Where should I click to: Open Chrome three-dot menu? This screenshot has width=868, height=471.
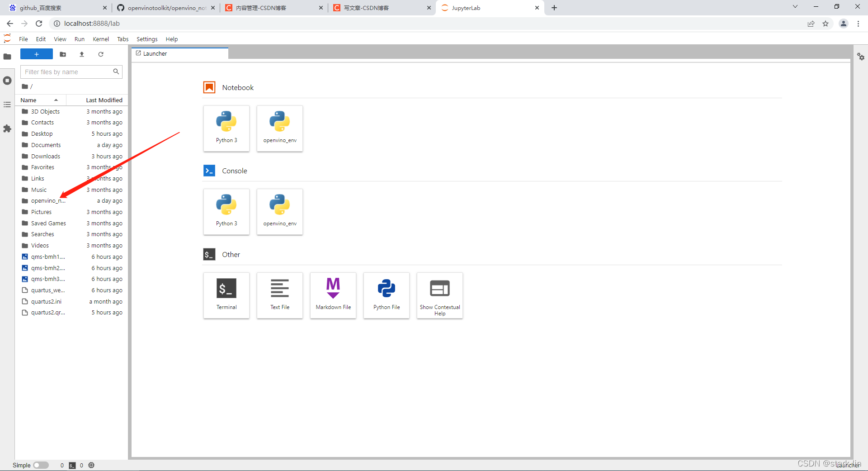858,24
